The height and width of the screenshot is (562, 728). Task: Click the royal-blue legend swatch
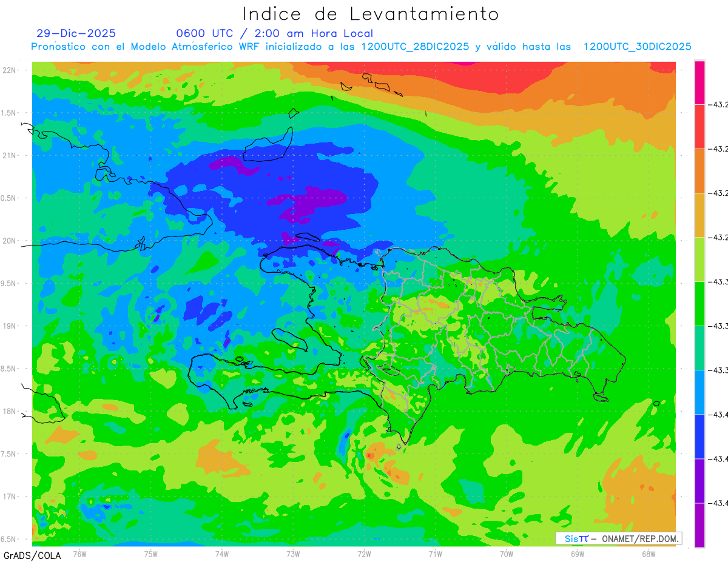point(699,437)
